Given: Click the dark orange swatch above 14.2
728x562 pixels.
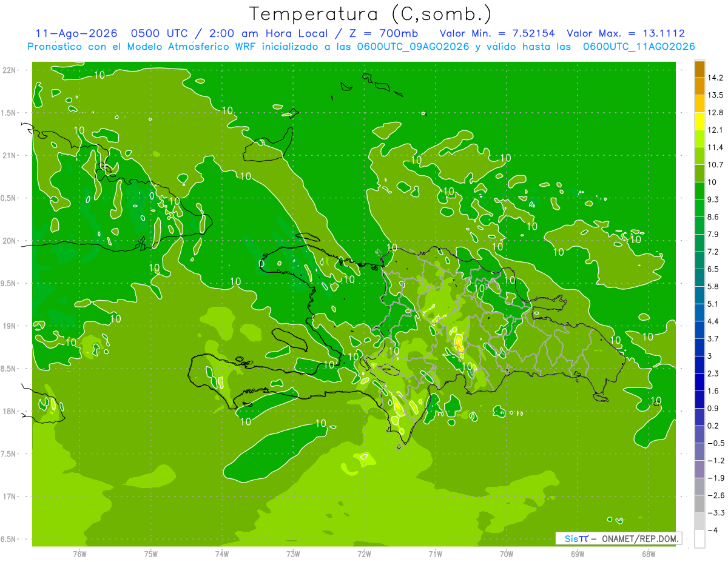Looking at the screenshot, I should pyautogui.click(x=699, y=69).
